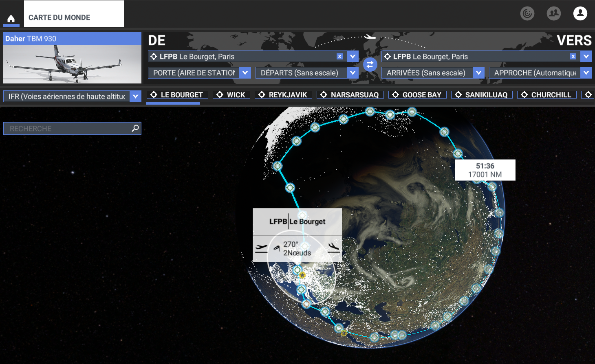Open the user profile icon
Viewport: 595px width, 364px height.
click(580, 13)
